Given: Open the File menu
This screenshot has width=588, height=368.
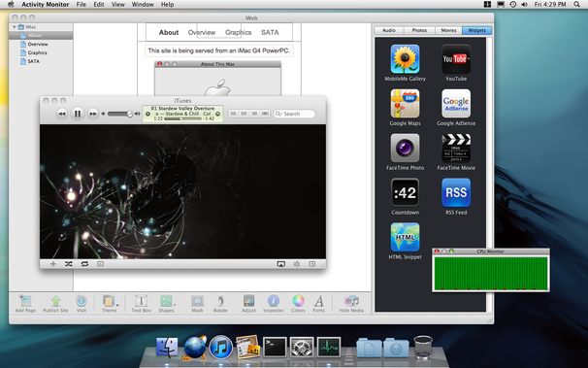Looking at the screenshot, I should [81, 5].
